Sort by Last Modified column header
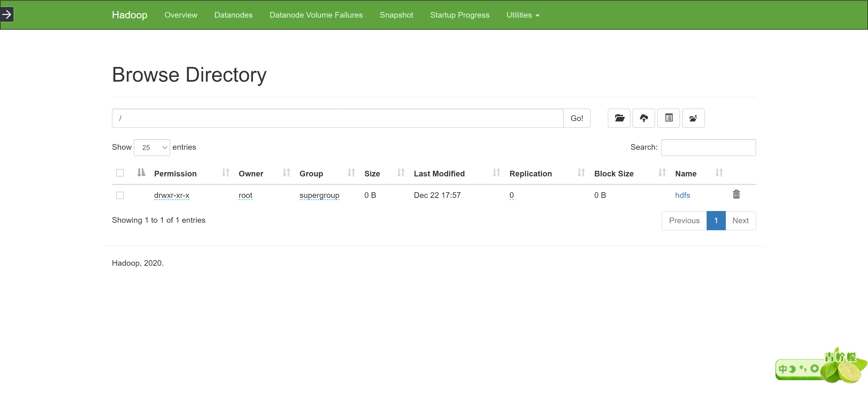The image size is (868, 408). click(x=439, y=174)
